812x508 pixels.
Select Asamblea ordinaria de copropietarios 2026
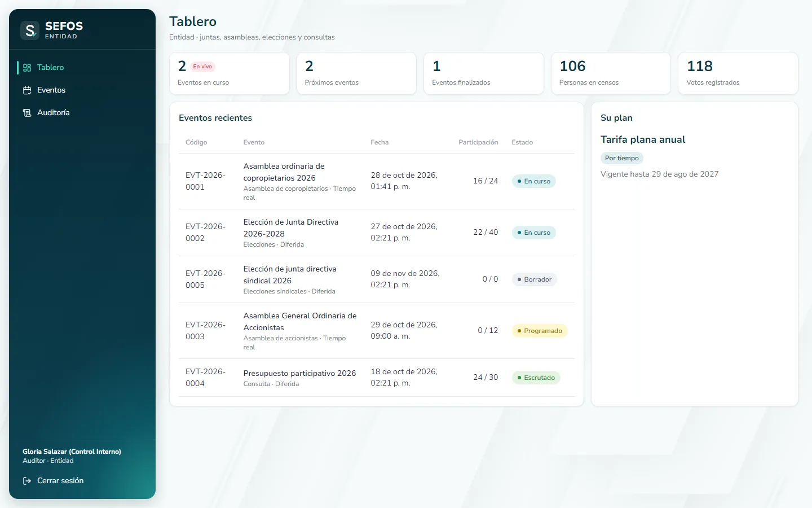click(284, 172)
